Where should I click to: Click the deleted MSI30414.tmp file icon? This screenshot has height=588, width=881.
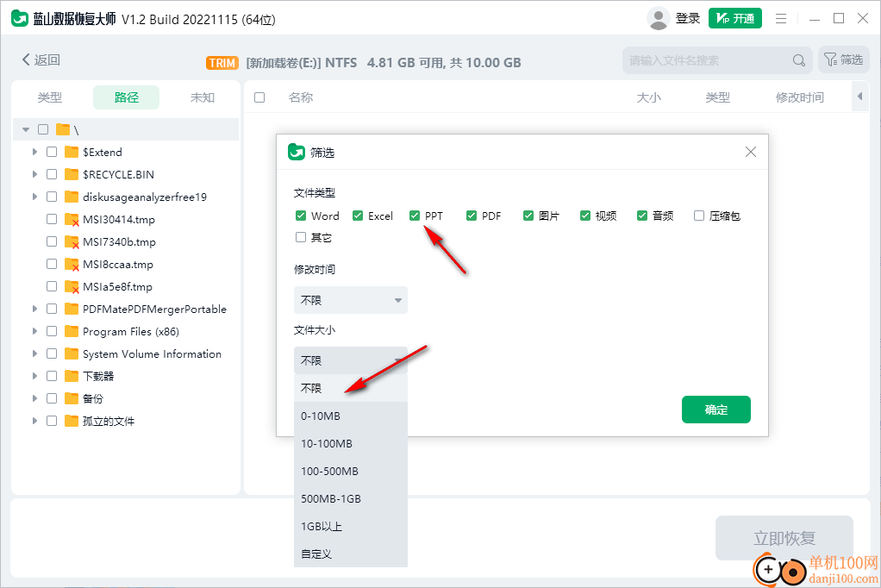tap(72, 219)
